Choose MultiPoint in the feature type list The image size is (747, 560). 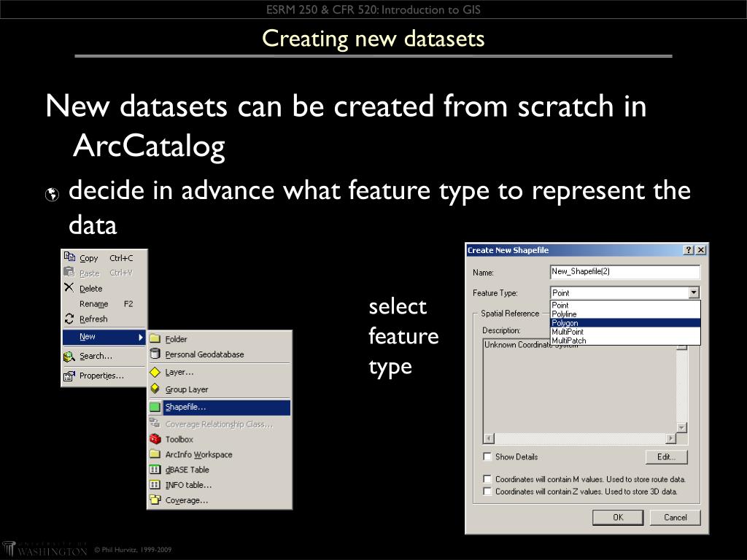[625, 332]
